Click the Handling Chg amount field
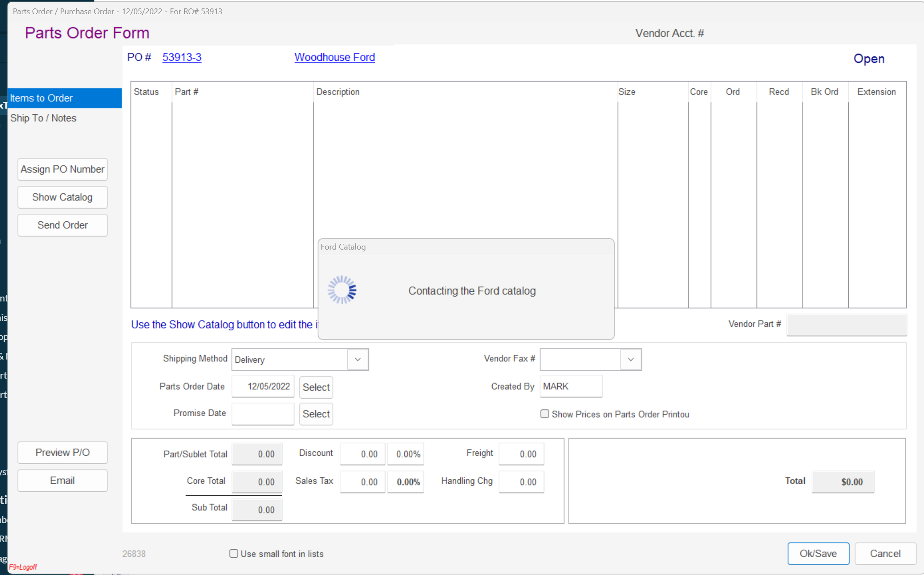This screenshot has height=575, width=924. click(x=521, y=482)
